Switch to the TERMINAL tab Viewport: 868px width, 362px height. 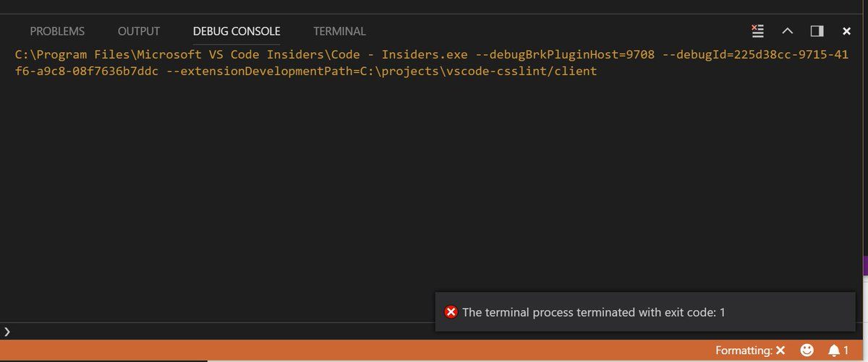pos(339,31)
